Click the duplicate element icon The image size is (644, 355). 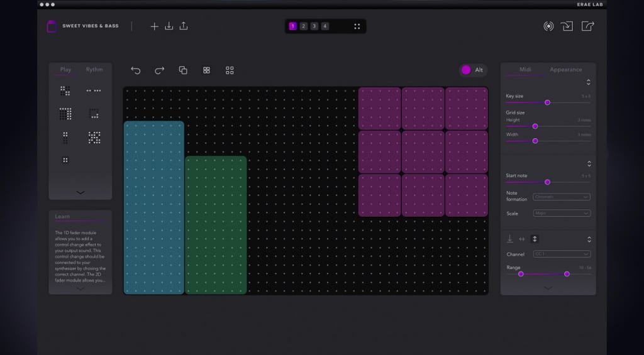(183, 70)
